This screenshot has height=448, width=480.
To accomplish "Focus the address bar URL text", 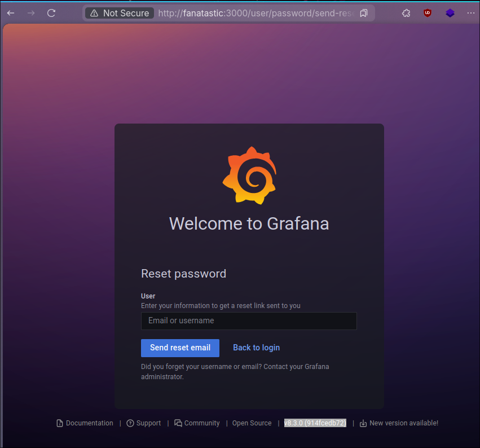I will (x=254, y=13).
